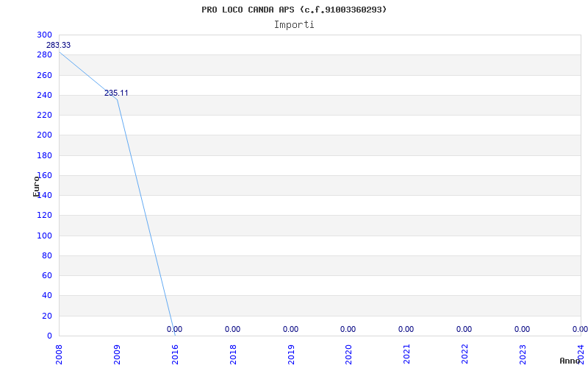Click the y-axis value 80
This screenshot has width=588, height=368.
[x=47, y=255]
